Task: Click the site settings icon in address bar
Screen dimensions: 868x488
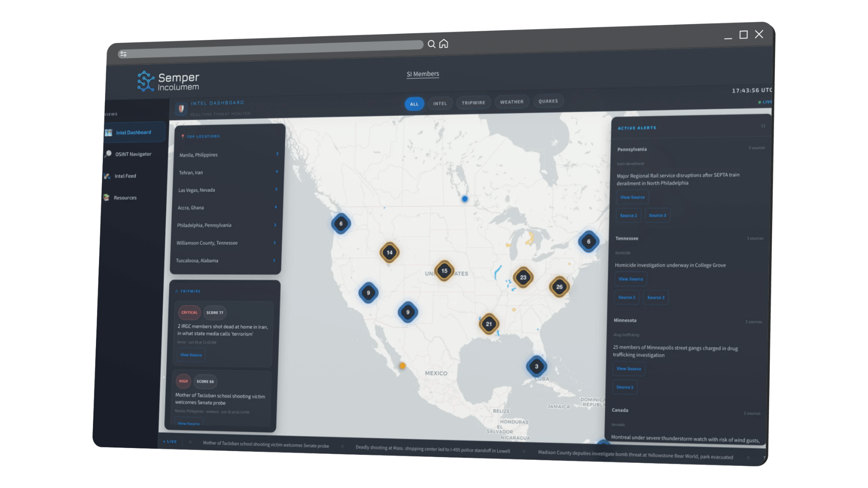Action: click(124, 54)
